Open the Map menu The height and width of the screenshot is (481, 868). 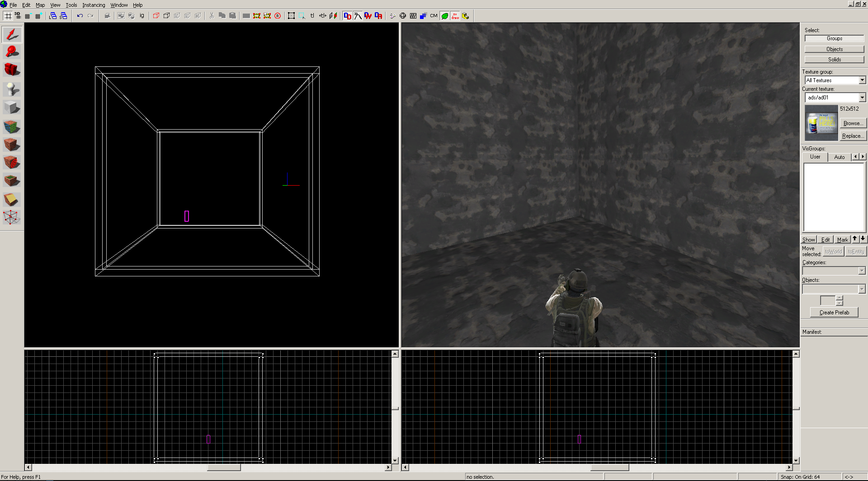(x=40, y=5)
